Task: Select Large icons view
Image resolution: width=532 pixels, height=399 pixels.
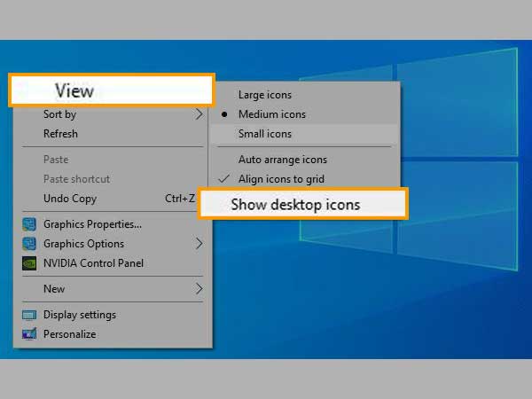Action: [305, 95]
